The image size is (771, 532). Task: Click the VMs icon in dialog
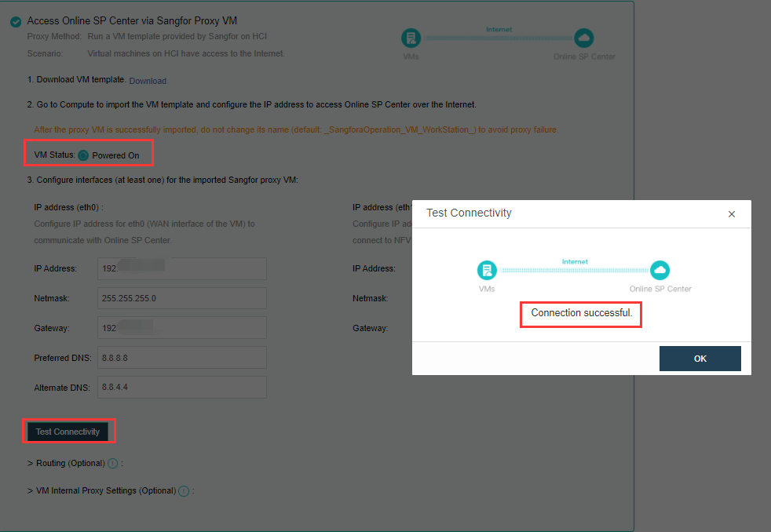(487, 270)
